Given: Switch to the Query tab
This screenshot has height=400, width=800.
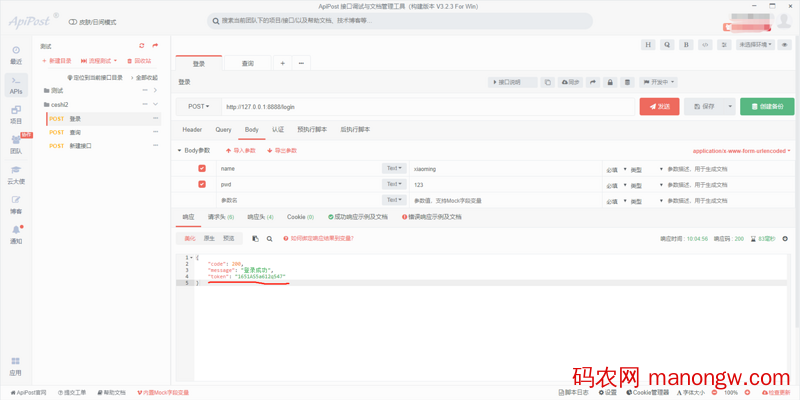Looking at the screenshot, I should pyautogui.click(x=223, y=130).
